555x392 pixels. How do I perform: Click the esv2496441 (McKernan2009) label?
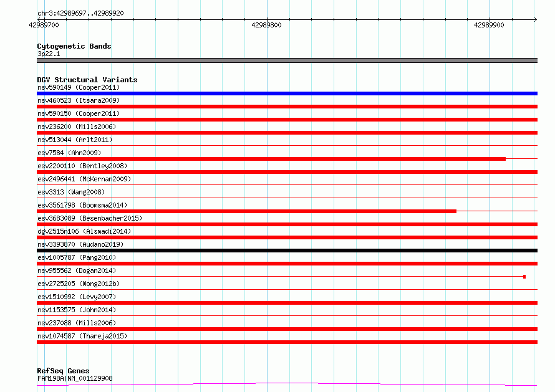click(84, 179)
